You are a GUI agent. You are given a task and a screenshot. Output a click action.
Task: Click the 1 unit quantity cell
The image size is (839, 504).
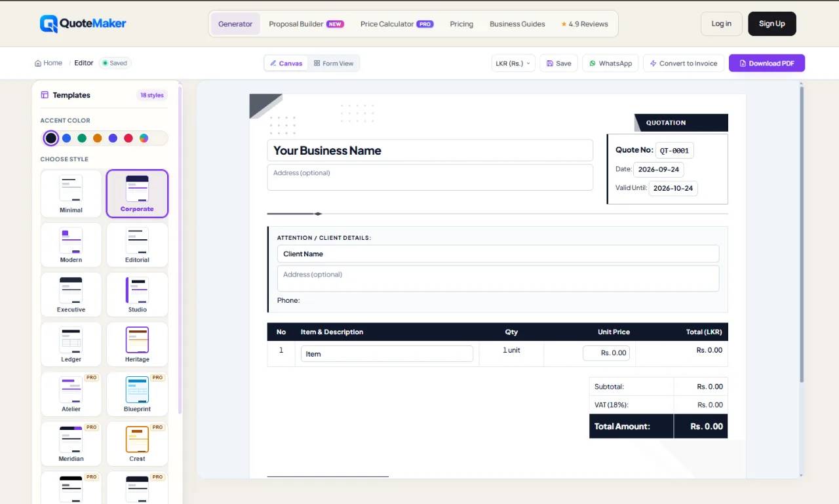coord(511,350)
